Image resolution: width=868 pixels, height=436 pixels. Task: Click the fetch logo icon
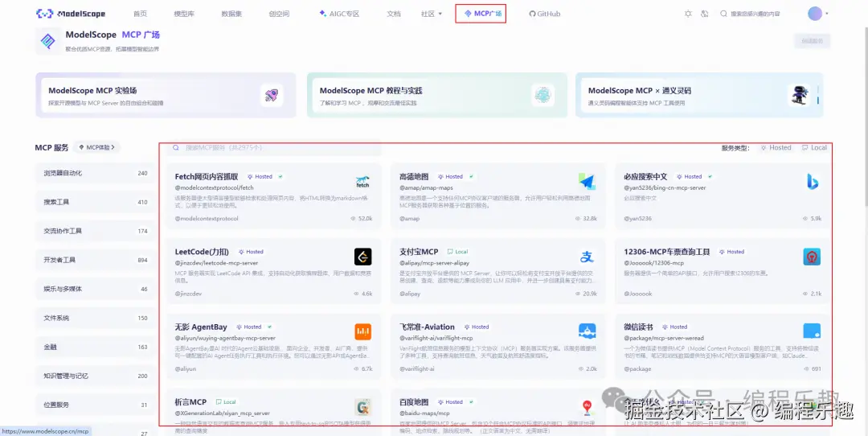click(x=362, y=182)
